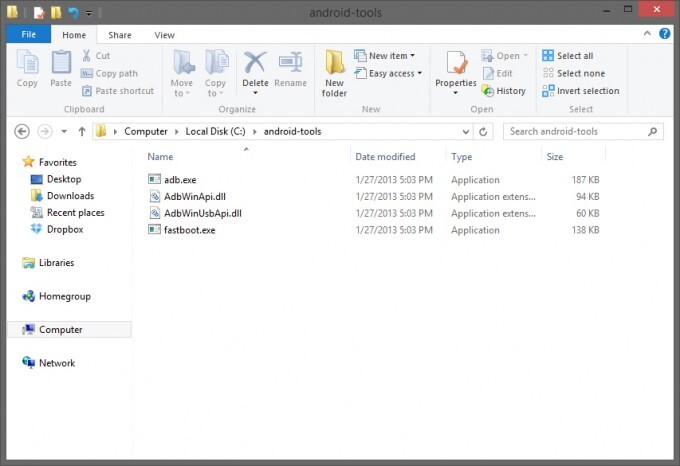The height and width of the screenshot is (466, 680).
Task: Click Invert selection button
Action: 580,91
